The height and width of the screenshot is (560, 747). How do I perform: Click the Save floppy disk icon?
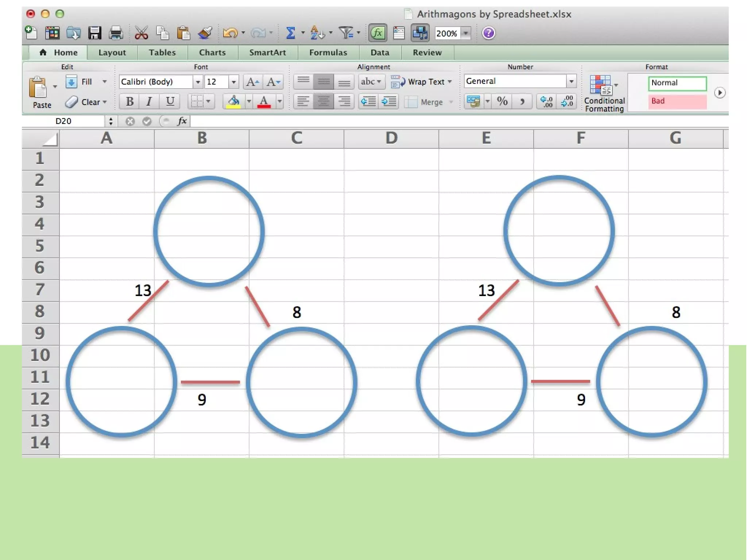click(94, 33)
